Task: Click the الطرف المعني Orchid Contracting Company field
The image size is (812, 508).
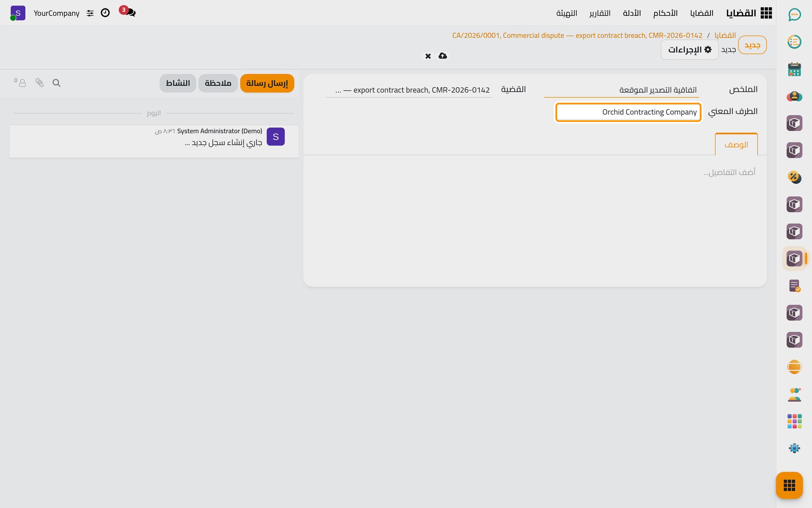Action: point(628,112)
